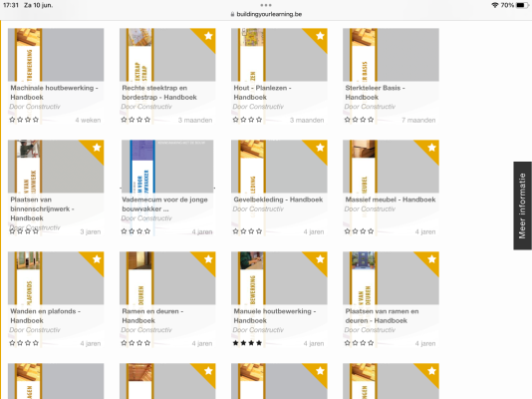Click '3 maanden' on Rechte steektrap card
Image resolution: width=532 pixels, height=399 pixels.
(x=195, y=121)
